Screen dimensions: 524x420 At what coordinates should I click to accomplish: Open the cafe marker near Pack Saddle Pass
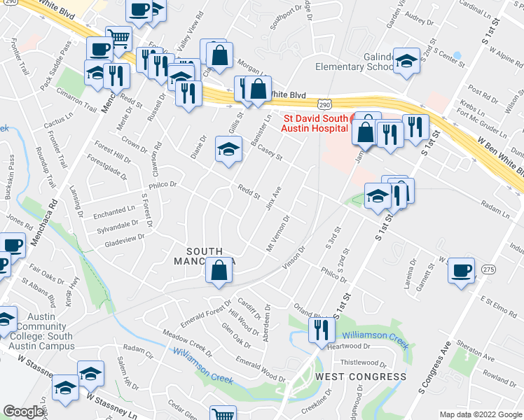[x=99, y=50]
